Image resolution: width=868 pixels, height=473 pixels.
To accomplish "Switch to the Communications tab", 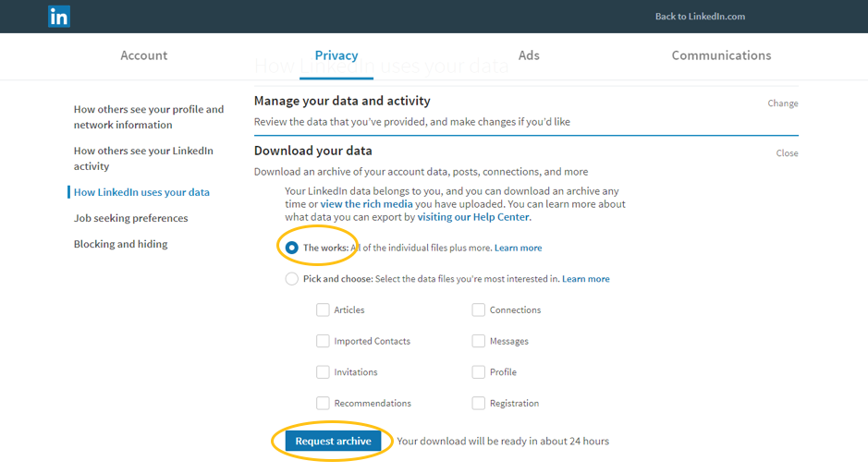I will tap(721, 55).
